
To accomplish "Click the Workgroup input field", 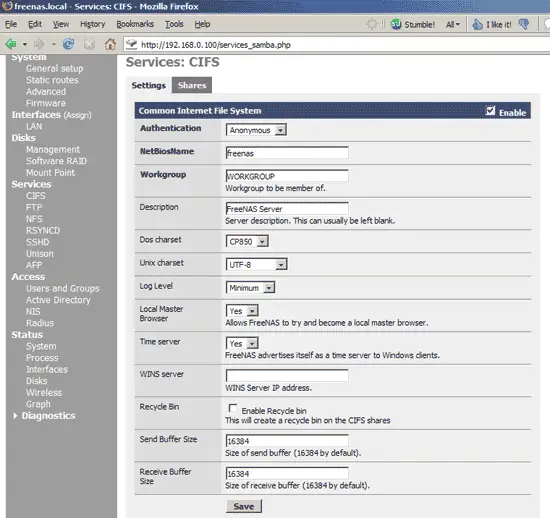I will coord(287,176).
